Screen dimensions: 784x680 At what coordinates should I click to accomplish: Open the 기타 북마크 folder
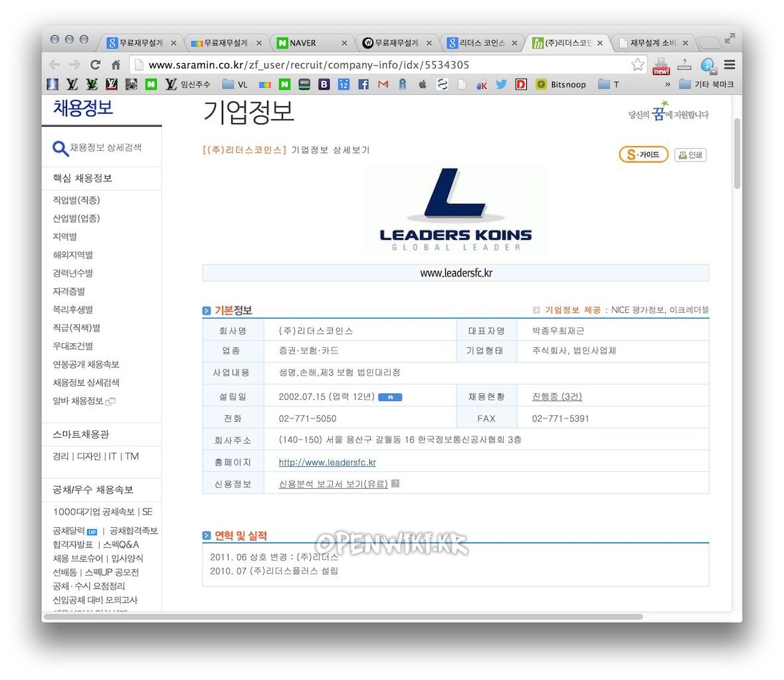[x=706, y=84]
